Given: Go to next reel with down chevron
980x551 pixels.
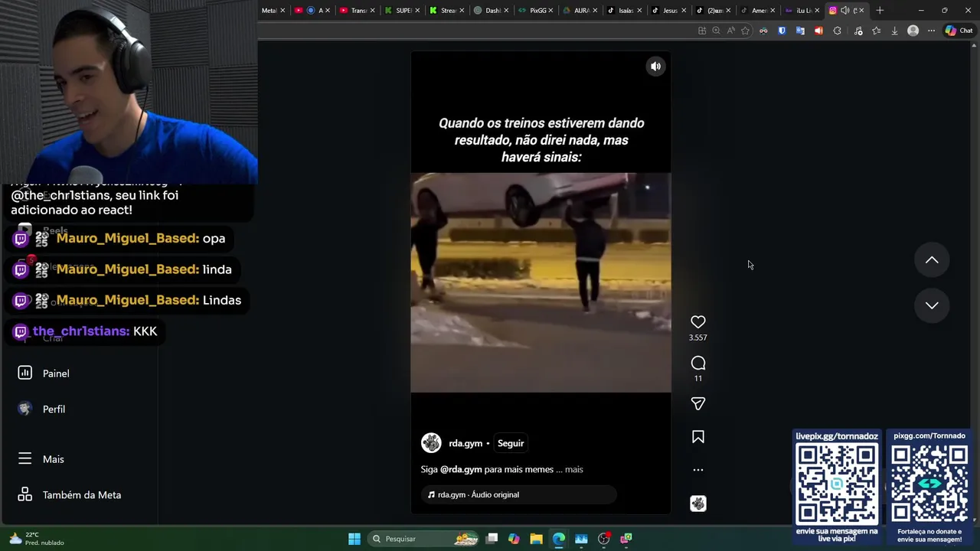Looking at the screenshot, I should pyautogui.click(x=932, y=305).
